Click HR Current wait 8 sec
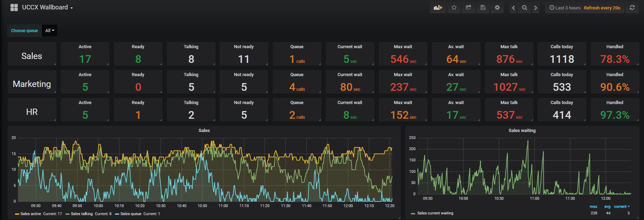 [x=350, y=115]
